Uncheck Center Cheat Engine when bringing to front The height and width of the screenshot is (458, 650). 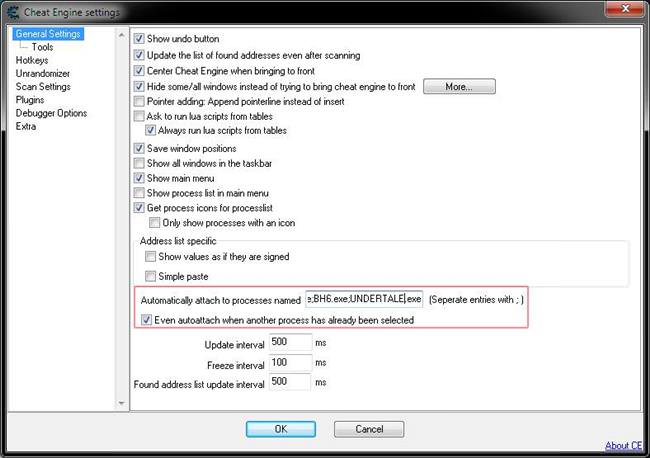point(139,71)
